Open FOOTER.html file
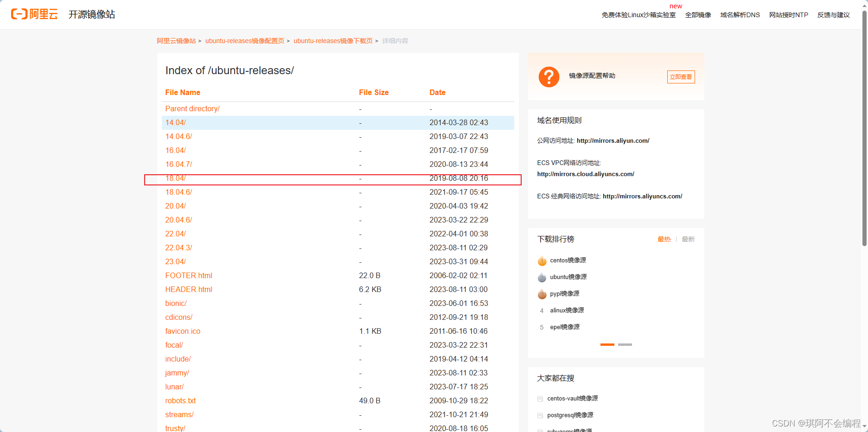868x432 pixels. [x=189, y=275]
